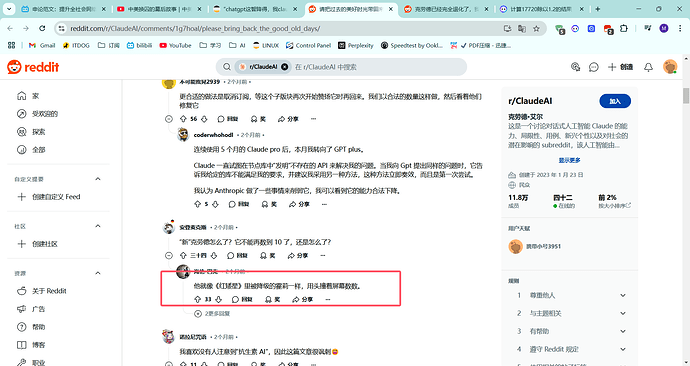Reload the current Reddit page
This screenshot has height=366, width=690.
point(42,29)
